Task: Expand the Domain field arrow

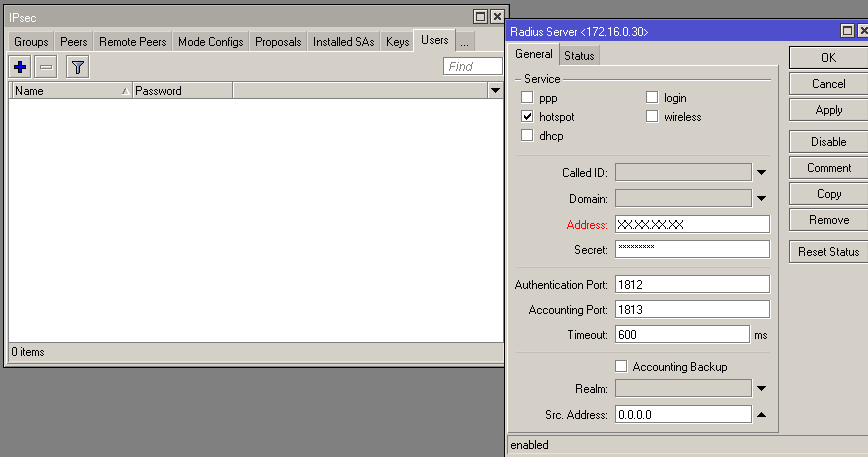Action: point(762,199)
